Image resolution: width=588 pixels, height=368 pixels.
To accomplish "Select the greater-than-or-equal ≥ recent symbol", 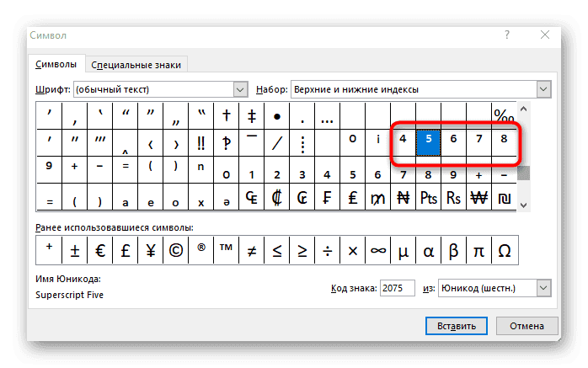I will pyautogui.click(x=302, y=250).
